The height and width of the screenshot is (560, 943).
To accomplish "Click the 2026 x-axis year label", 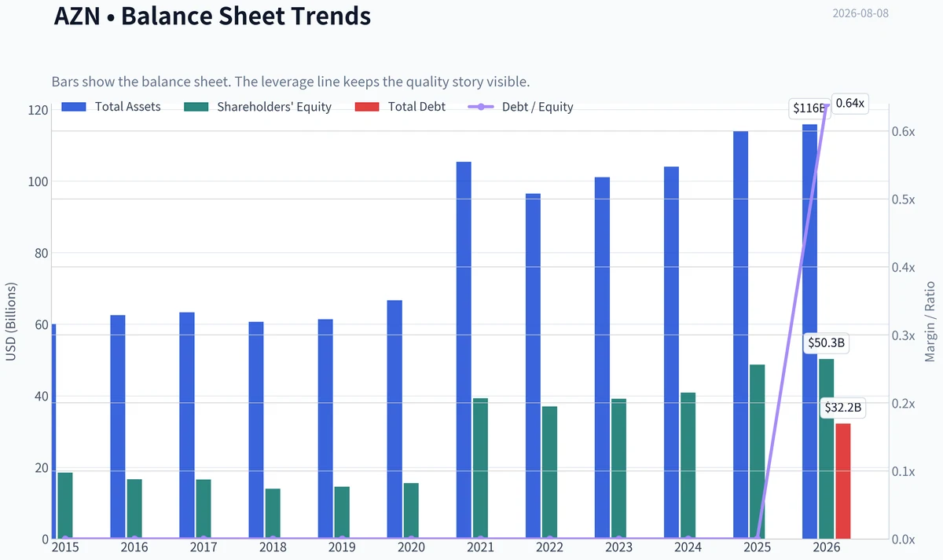I will 827,547.
